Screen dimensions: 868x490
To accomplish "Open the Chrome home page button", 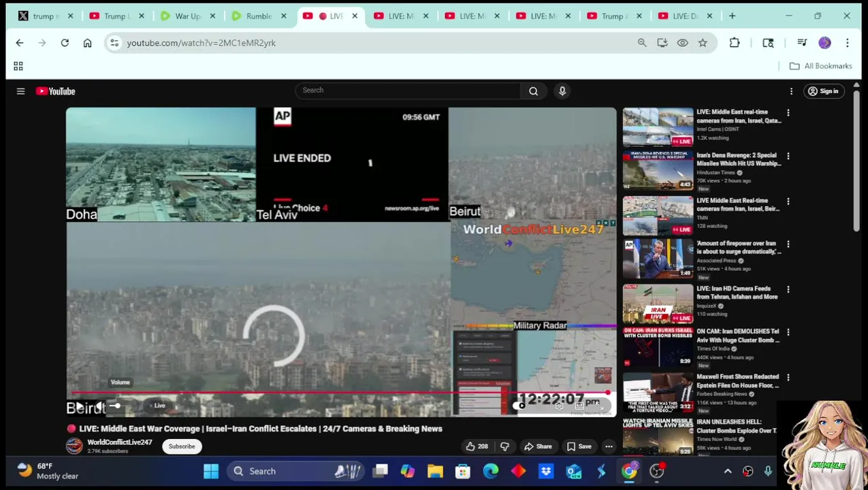I will [x=87, y=43].
